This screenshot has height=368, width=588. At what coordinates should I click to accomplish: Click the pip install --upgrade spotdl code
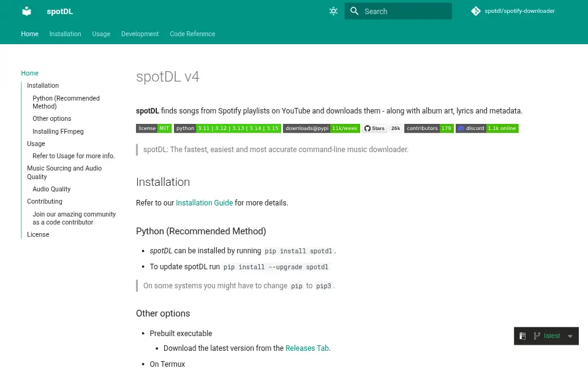(276, 267)
